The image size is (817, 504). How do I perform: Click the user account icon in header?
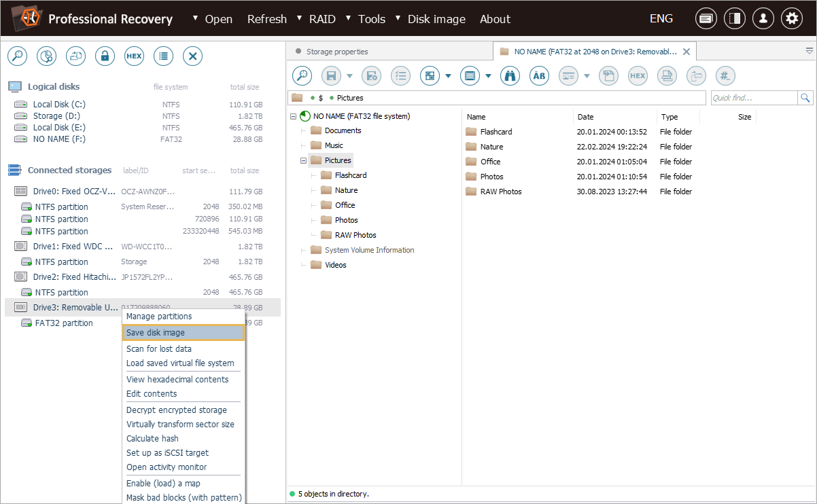[763, 19]
